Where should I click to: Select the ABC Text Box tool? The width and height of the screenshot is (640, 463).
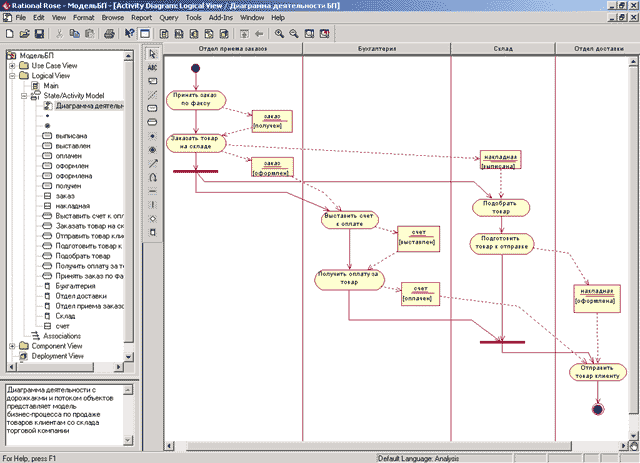pos(152,67)
